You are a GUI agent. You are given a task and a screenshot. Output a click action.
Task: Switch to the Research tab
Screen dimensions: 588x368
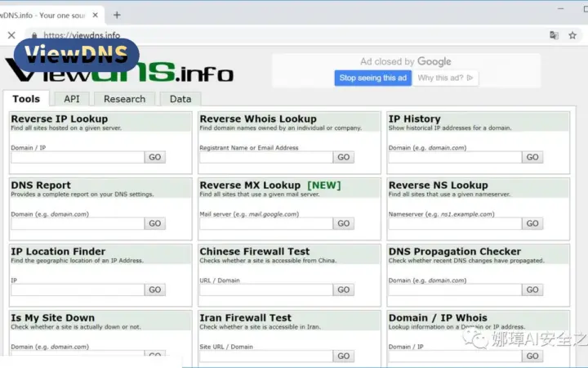[124, 99]
